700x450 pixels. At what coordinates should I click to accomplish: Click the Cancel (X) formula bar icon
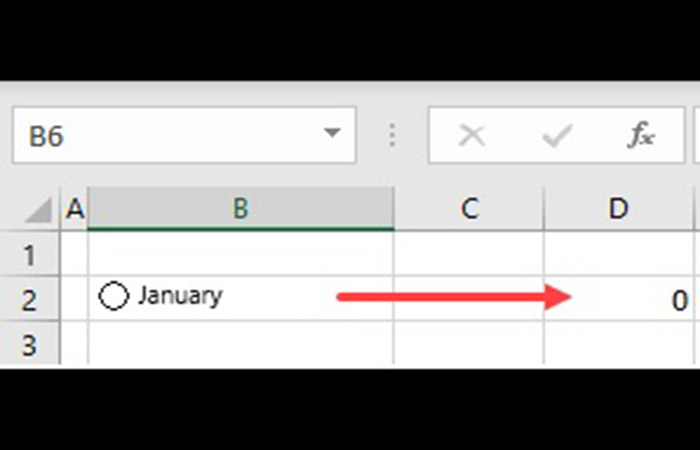(x=471, y=136)
